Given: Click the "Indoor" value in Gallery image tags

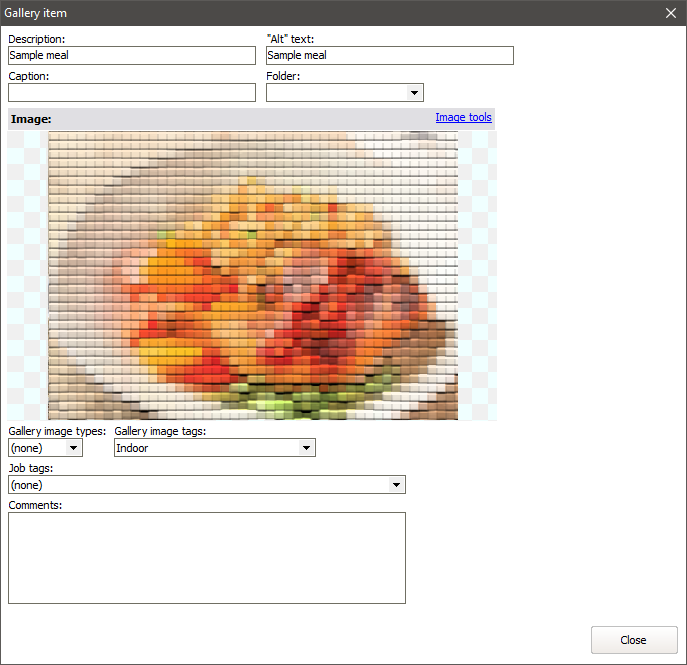Looking at the screenshot, I should click(205, 448).
